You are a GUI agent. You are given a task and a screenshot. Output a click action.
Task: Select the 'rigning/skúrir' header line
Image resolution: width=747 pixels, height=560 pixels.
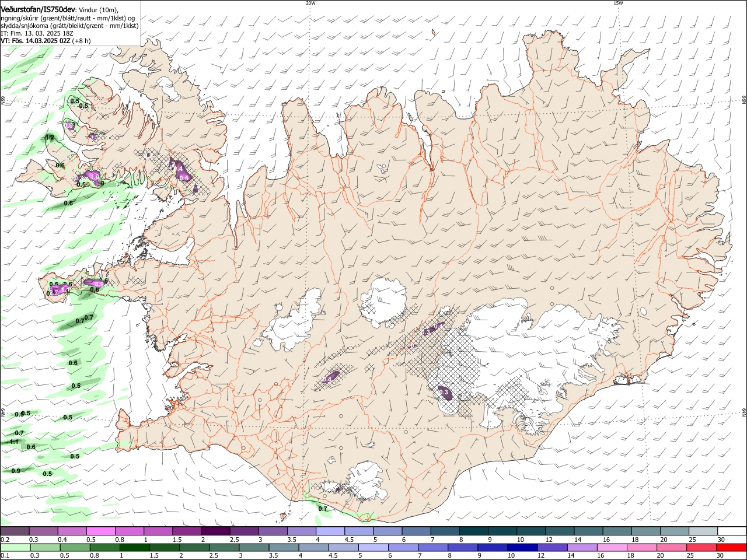coord(68,17)
